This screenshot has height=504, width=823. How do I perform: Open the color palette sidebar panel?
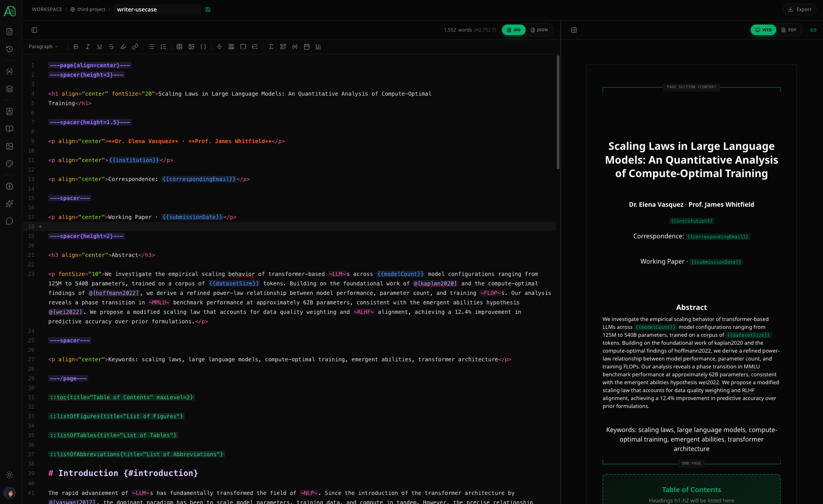tap(9, 163)
